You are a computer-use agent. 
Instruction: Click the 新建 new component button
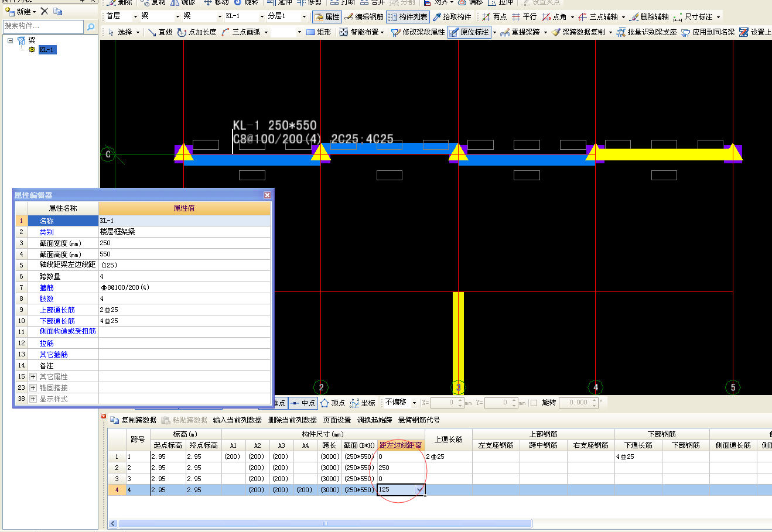click(20, 11)
